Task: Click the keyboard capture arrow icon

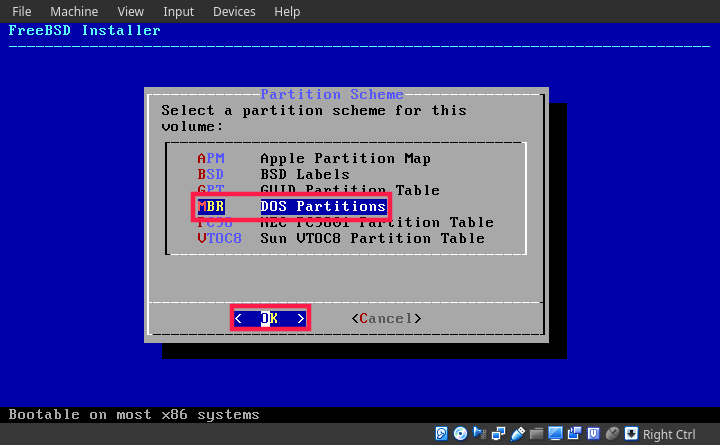Action: [631, 434]
